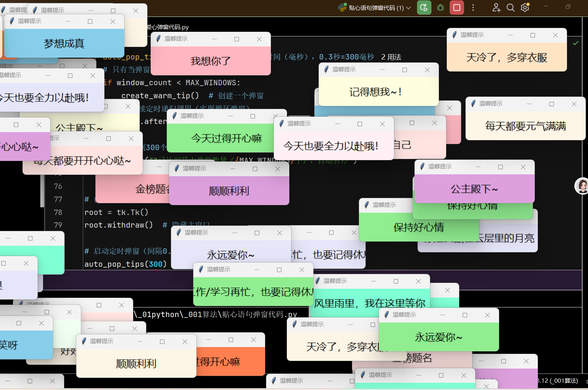Open Search Everywhere with the magnifier icon
Image resolution: width=588 pixels, height=390 pixels.
coord(510,7)
